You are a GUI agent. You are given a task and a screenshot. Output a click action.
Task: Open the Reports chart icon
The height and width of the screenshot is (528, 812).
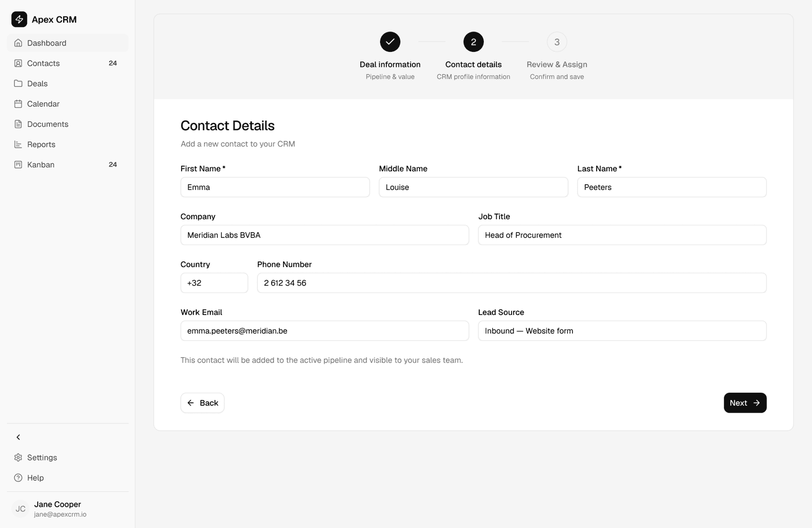pos(18,144)
